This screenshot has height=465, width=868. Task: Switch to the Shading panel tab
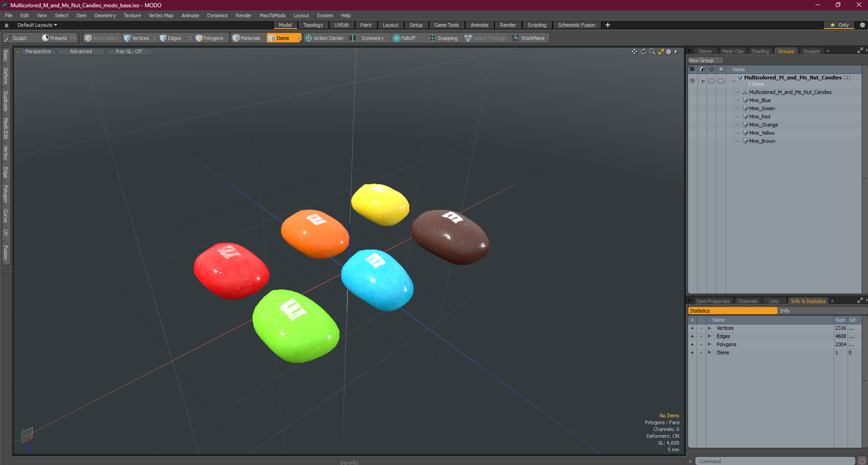point(760,51)
